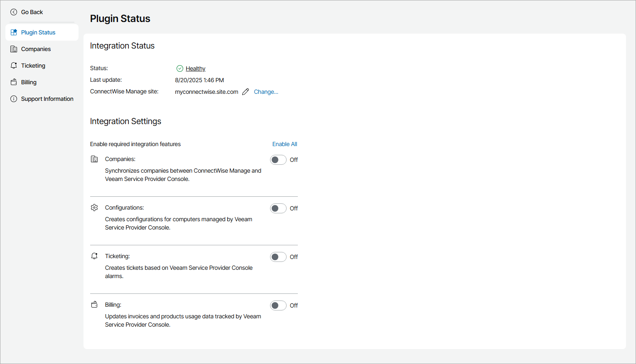Click the gear icon beside Configurations
The height and width of the screenshot is (364, 636).
pos(94,207)
